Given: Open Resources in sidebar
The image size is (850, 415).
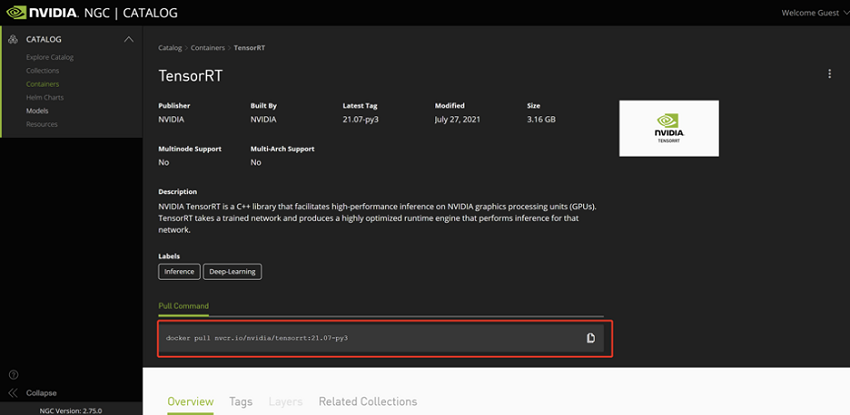Looking at the screenshot, I should [42, 125].
